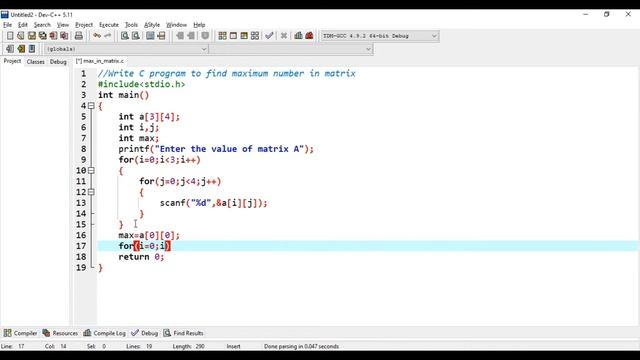
Task: Open the File menu
Action: pyautogui.click(x=7, y=25)
